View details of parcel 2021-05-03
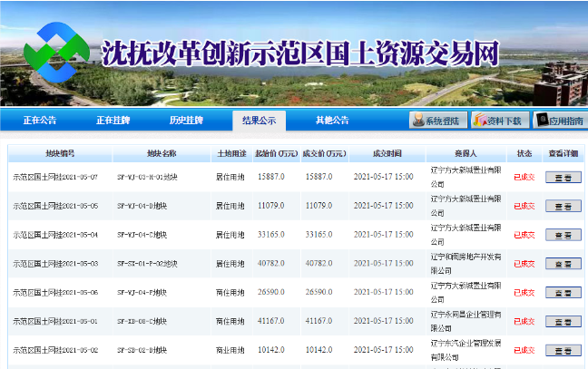 563,264
